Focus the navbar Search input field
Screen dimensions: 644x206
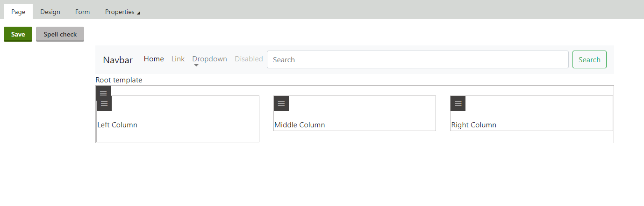click(x=418, y=59)
